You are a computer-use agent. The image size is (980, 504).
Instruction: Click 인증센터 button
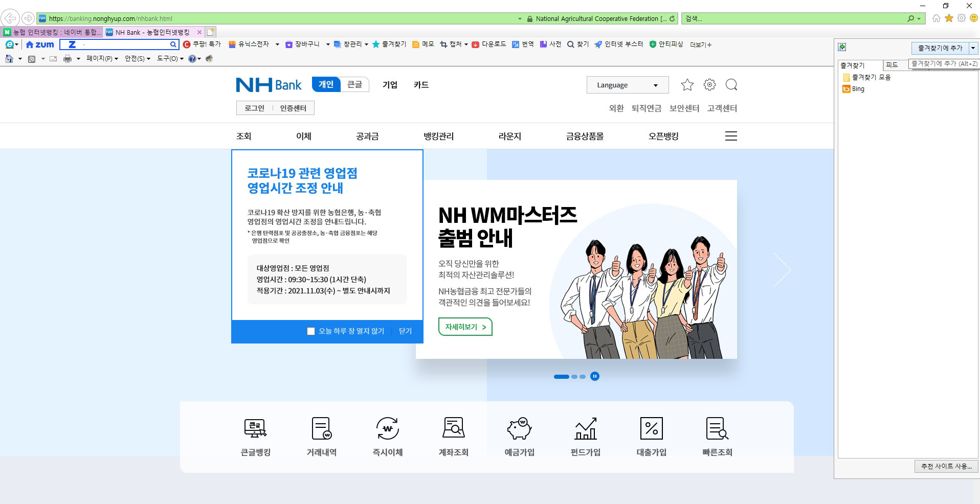[293, 108]
